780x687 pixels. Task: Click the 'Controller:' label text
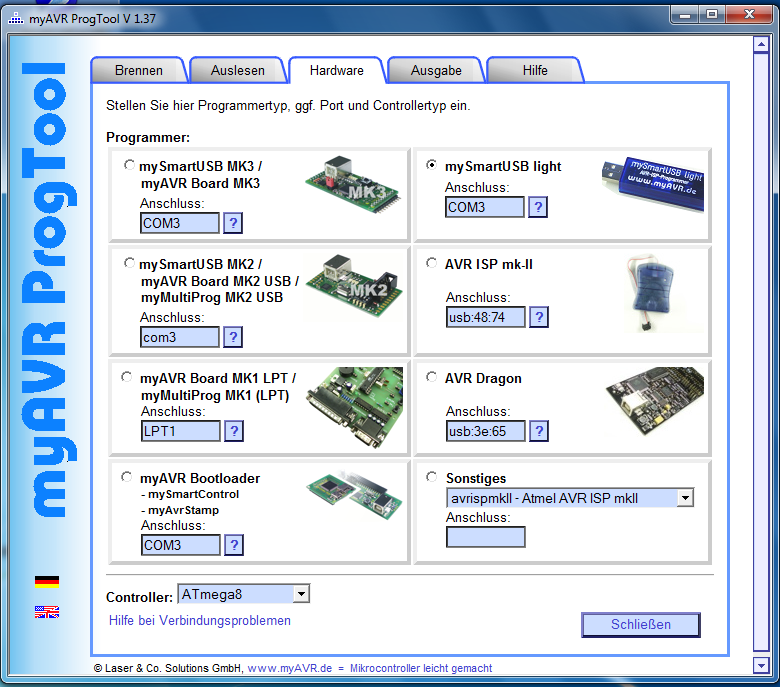tap(139, 597)
